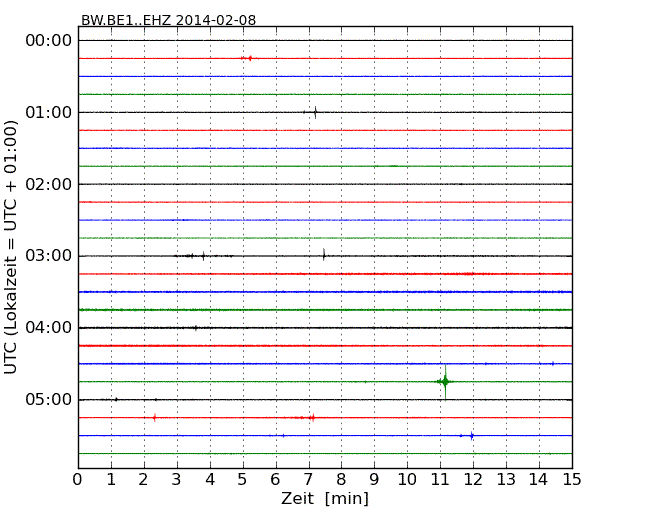Click the UTC Lokalzeit vertical axis label
Image resolution: width=650 pixels, height=520 pixels.
coord(10,247)
